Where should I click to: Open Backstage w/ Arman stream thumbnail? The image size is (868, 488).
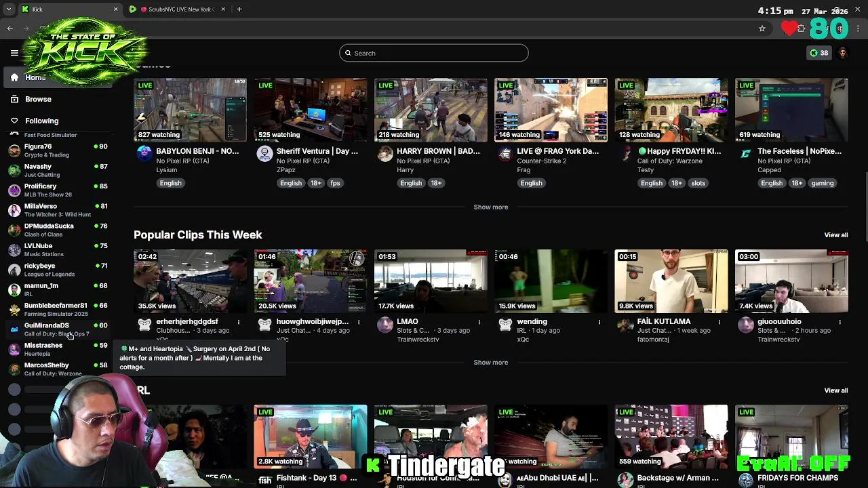coord(671,436)
